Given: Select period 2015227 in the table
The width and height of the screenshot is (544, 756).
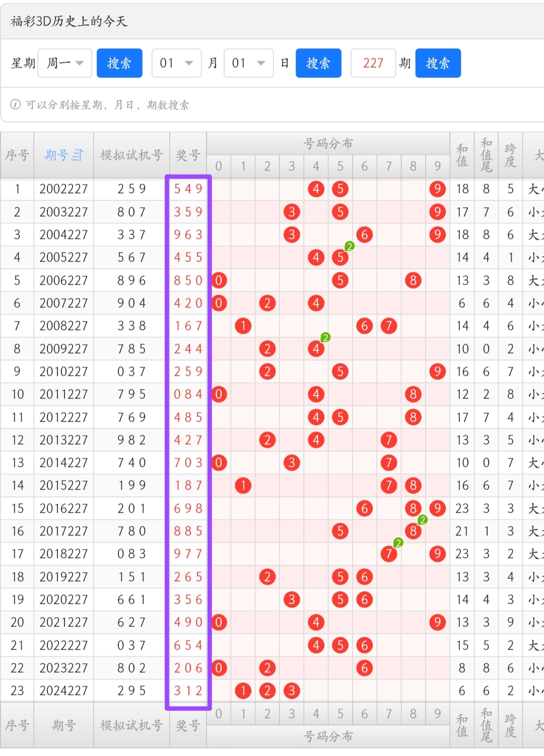Looking at the screenshot, I should tap(63, 485).
